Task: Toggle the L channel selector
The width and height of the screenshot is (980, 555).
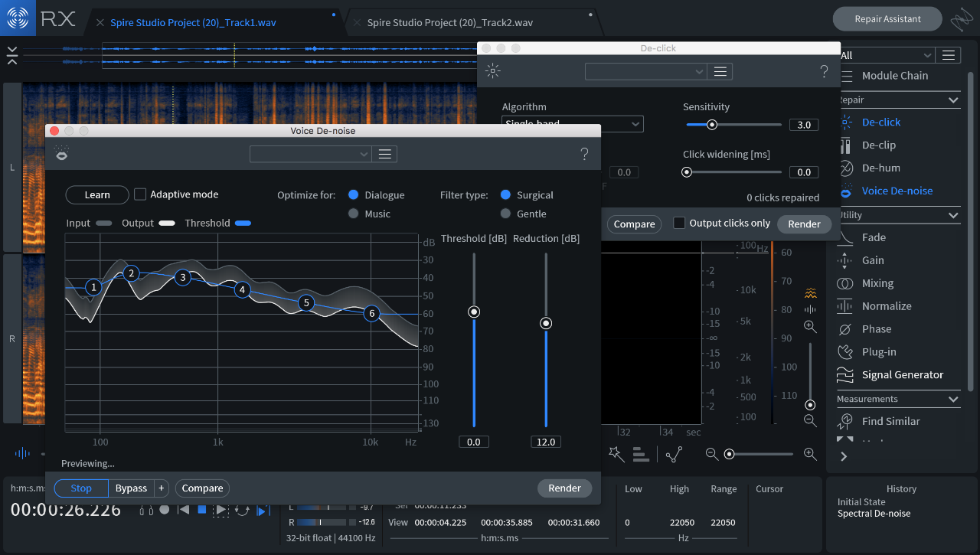Action: point(11,167)
